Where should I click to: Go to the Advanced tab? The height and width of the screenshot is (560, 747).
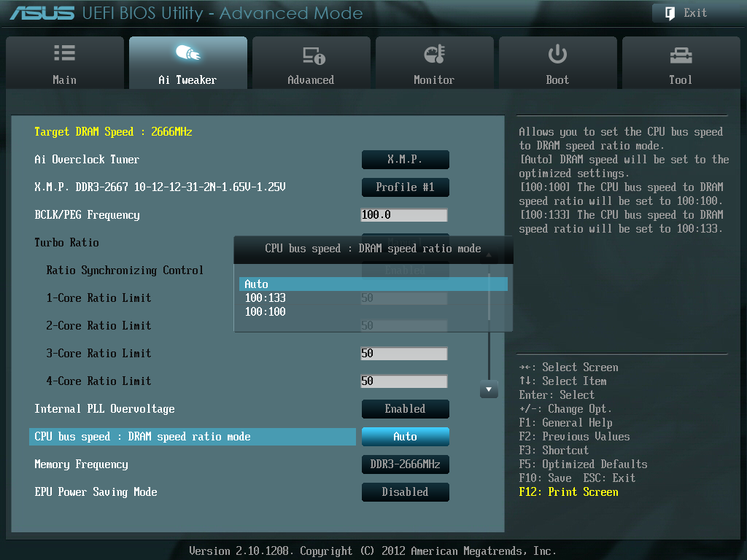(311, 63)
